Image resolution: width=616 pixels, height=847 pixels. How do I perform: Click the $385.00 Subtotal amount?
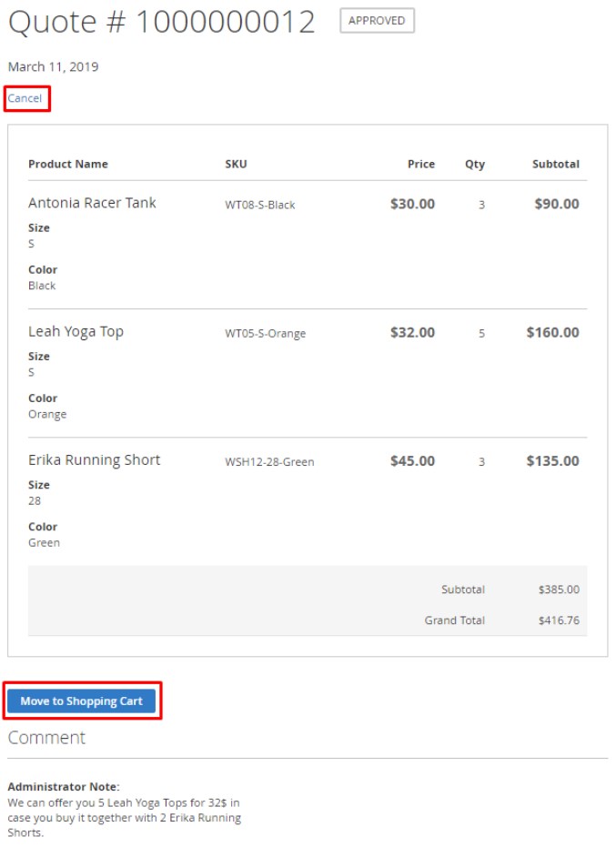(559, 590)
